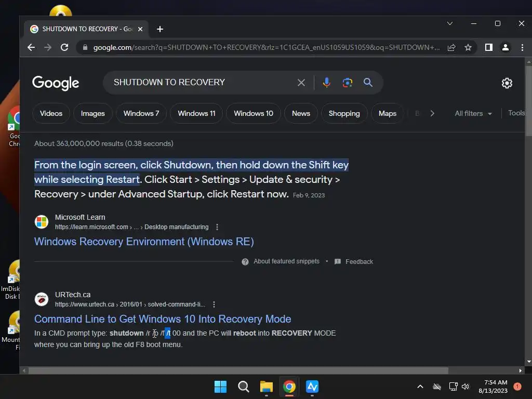This screenshot has height=399, width=532.
Task: Open search Tools
Action: point(516,113)
